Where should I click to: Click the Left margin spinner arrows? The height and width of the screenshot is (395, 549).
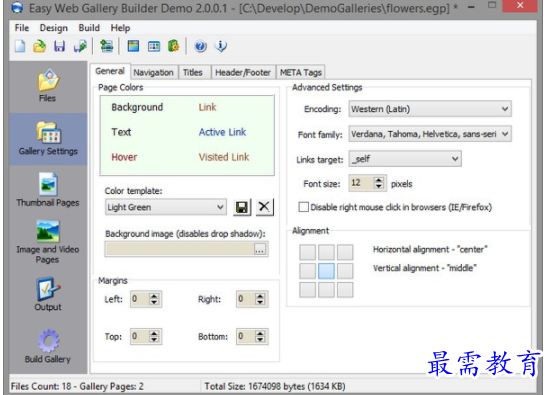(154, 299)
